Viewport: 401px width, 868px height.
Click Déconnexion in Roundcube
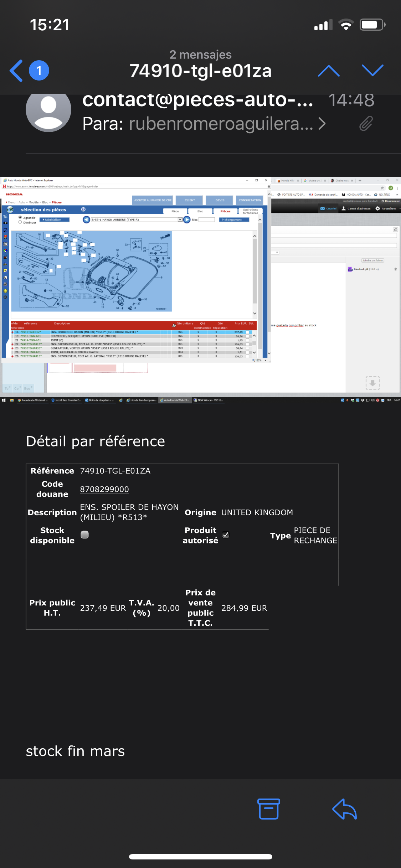tap(391, 201)
